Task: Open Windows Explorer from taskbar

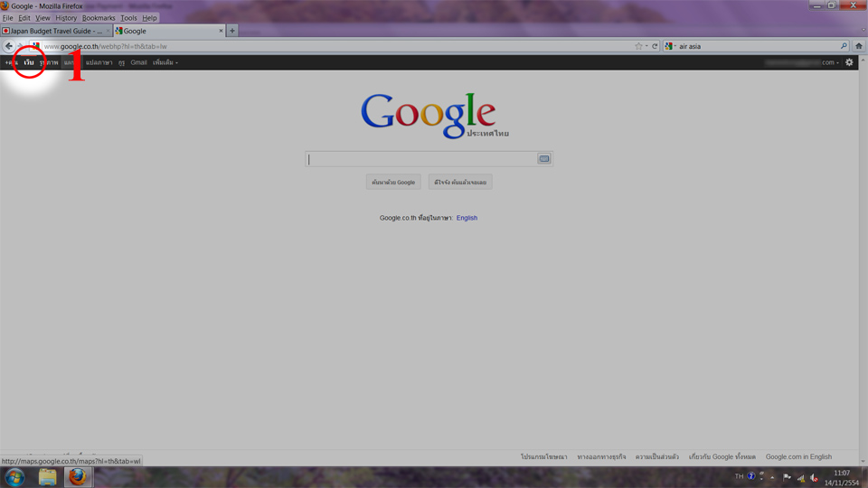Action: [48, 477]
